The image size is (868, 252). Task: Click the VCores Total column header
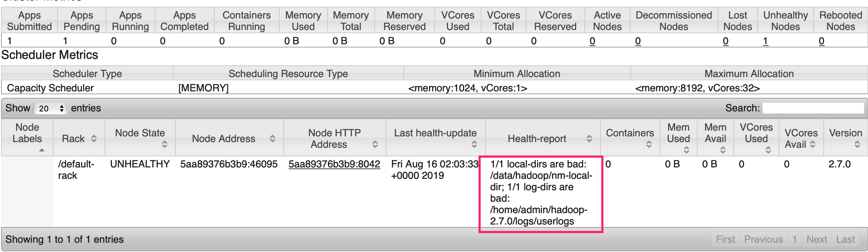click(x=503, y=21)
